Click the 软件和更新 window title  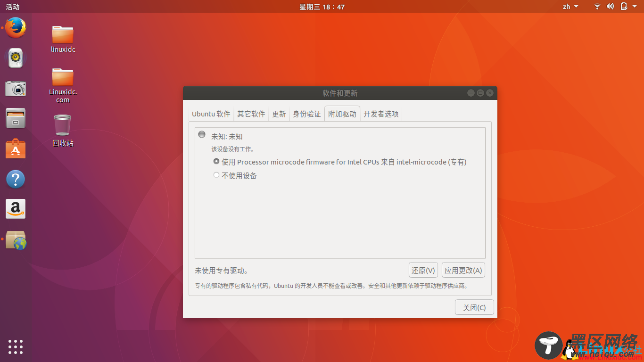pos(340,93)
